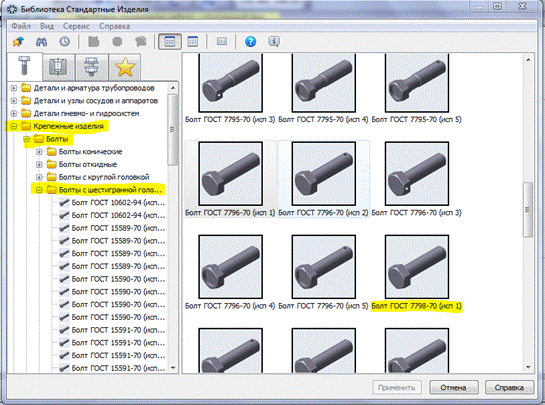Open the Вид menu
The height and width of the screenshot is (405, 545).
pos(47,26)
